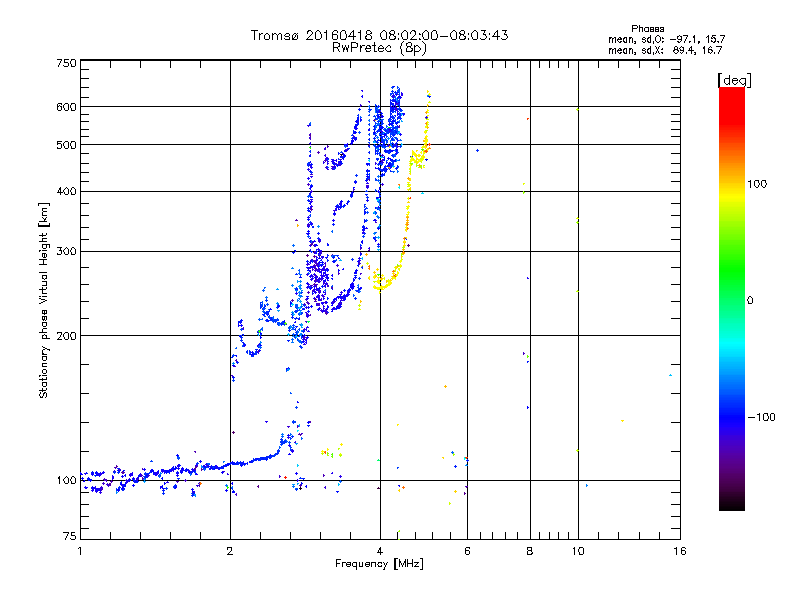Click colorbar tick label "100"
Image resolution: width=800 pixels, height=600 pixels.
tap(757, 184)
